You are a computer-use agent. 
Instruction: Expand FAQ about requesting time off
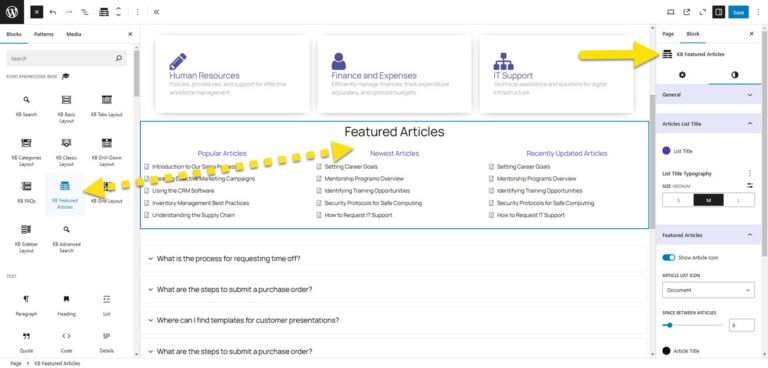click(393, 258)
